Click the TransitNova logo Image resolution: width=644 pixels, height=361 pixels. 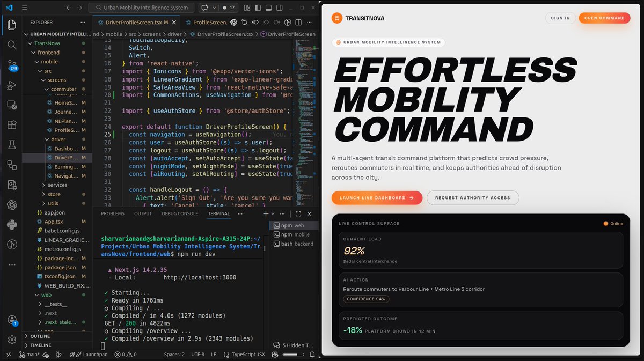[x=358, y=18]
